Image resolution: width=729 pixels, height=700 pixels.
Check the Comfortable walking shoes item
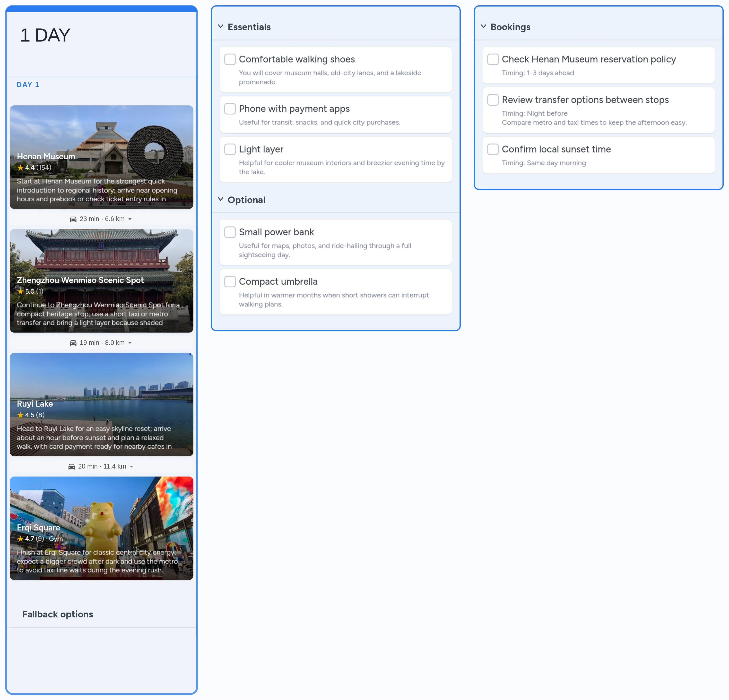[x=230, y=59]
